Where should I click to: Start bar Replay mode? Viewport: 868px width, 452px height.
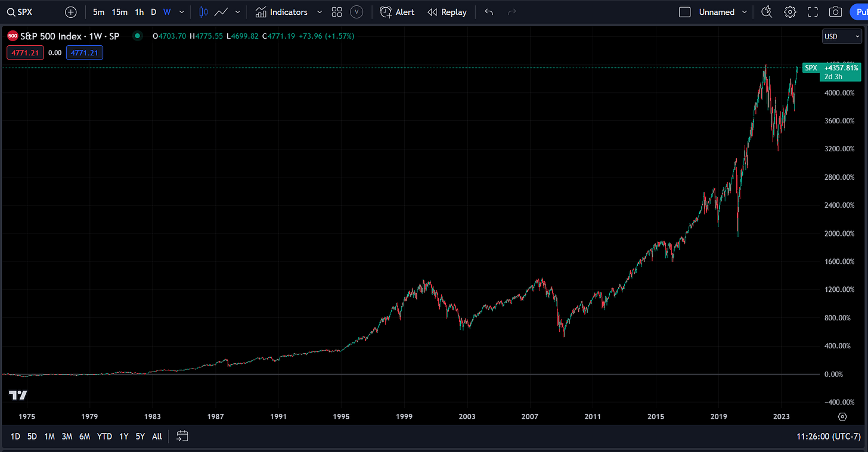447,12
